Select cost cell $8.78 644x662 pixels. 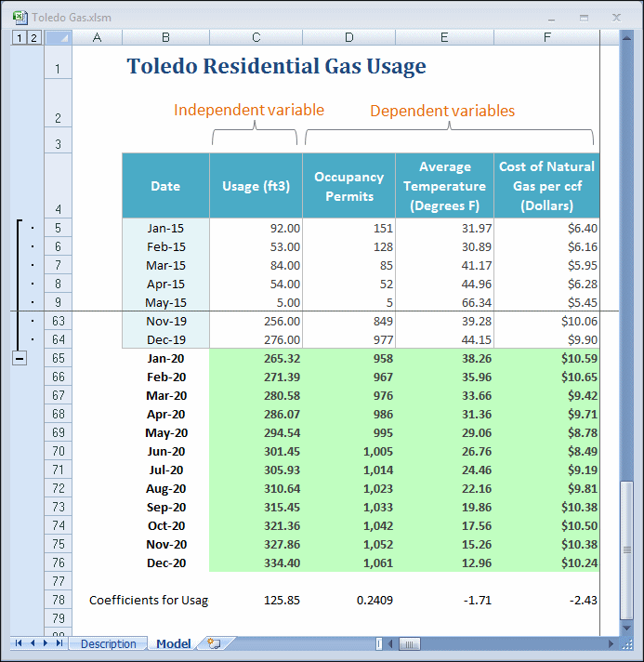tap(547, 432)
